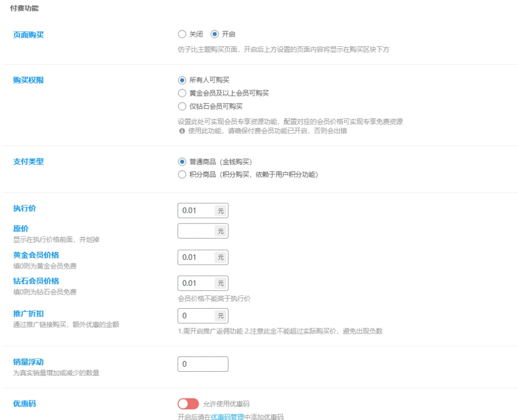Viewport: 518px width, 420px height.
Task: Select the 开启 radio for 页面购买
Action: 215,34
